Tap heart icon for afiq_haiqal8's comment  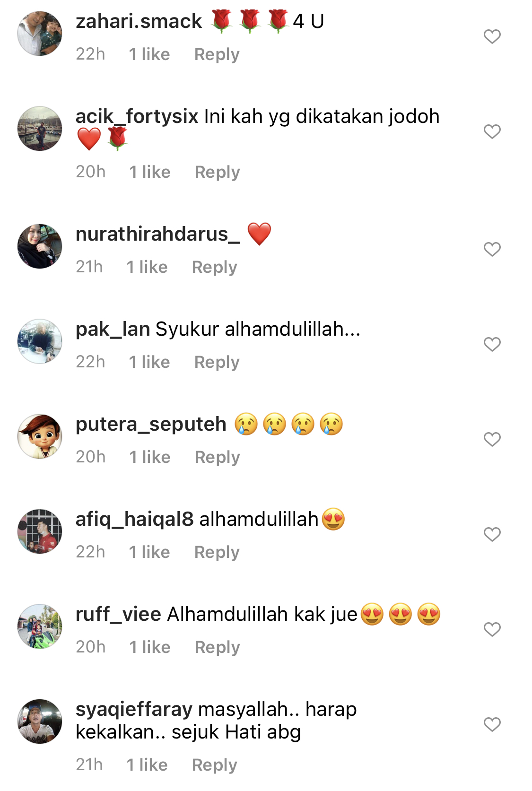click(x=492, y=534)
